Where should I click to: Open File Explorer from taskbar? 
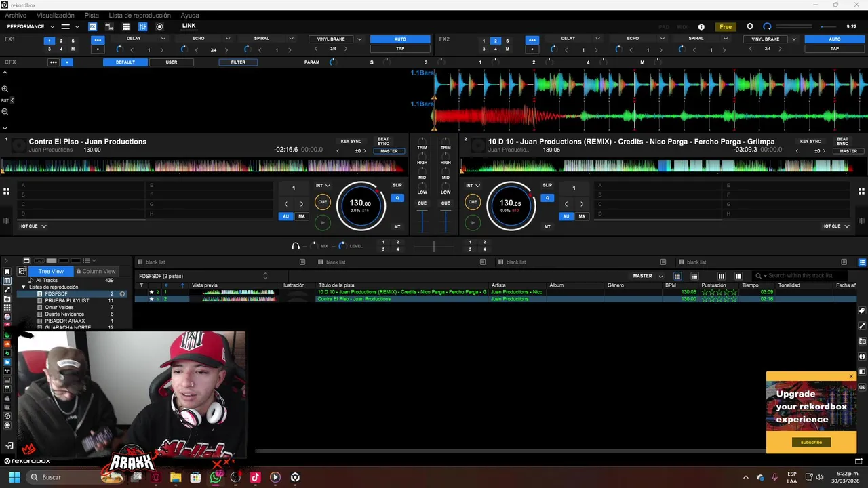pos(176,477)
